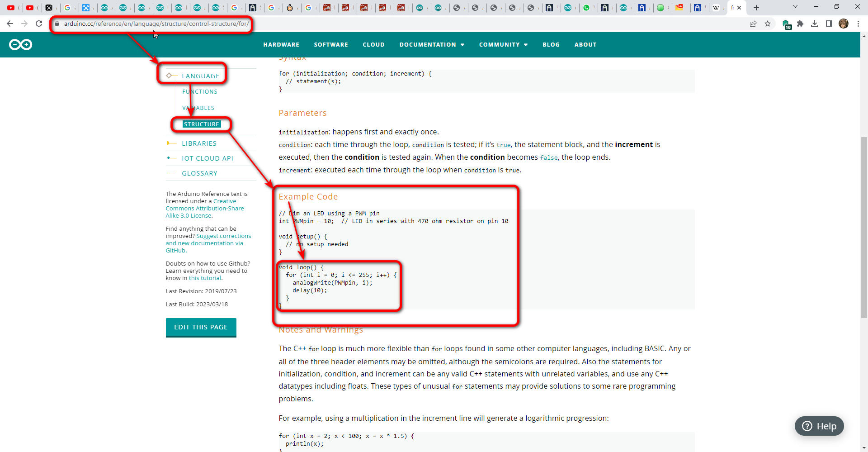Open the GLOSSARY sidebar item
Screen dimensions: 868x452
(x=199, y=173)
